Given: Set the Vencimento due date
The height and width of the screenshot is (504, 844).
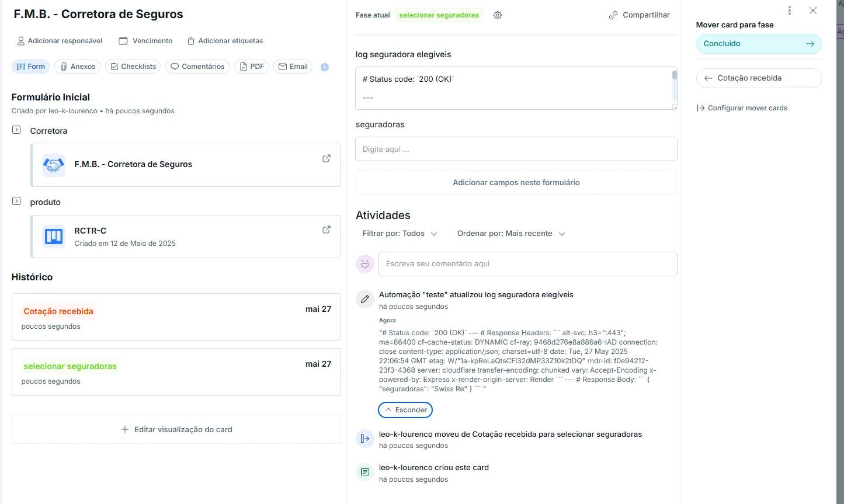Looking at the screenshot, I should click(145, 41).
